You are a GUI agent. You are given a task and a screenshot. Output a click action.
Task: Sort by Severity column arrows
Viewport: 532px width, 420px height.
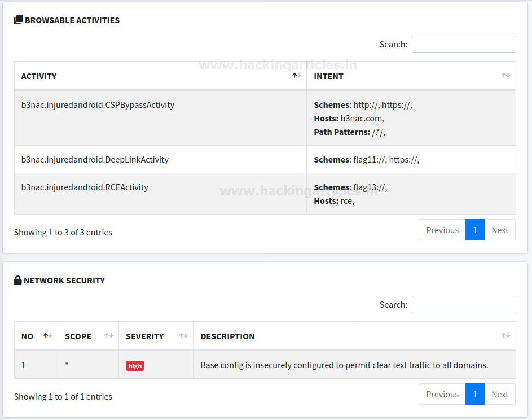[183, 336]
